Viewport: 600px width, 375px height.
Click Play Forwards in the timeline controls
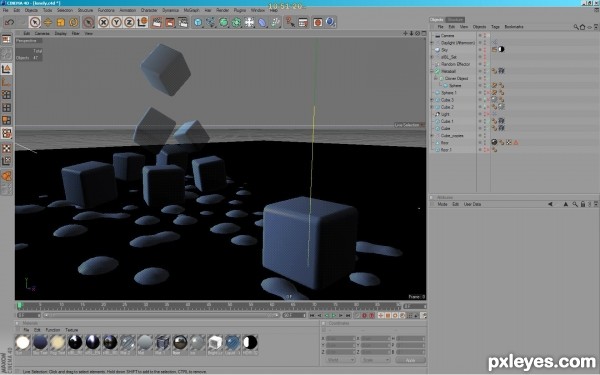point(334,315)
